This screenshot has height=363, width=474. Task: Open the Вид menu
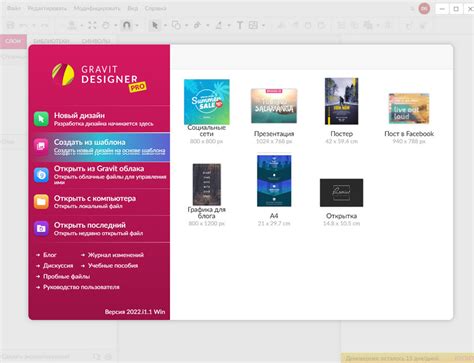(133, 8)
